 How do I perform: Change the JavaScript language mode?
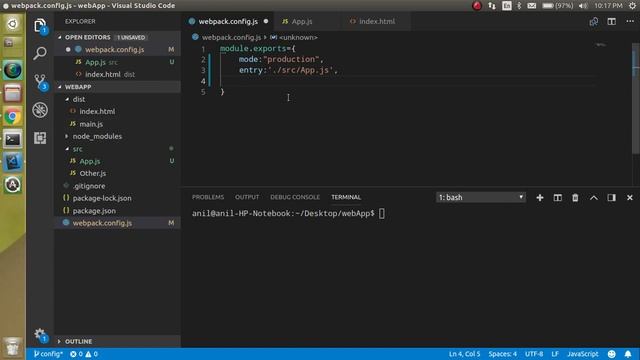coord(582,354)
